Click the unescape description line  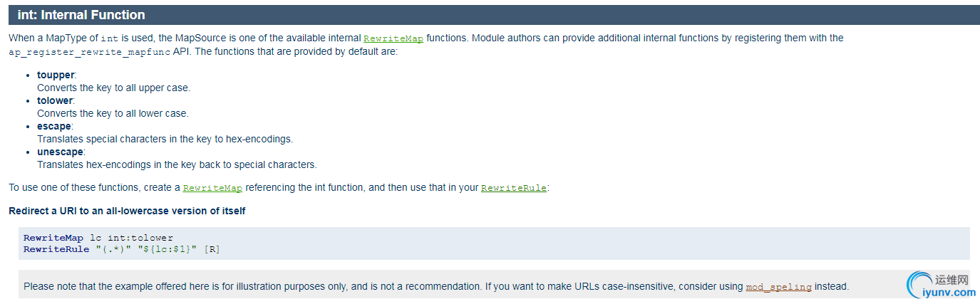pyautogui.click(x=177, y=164)
